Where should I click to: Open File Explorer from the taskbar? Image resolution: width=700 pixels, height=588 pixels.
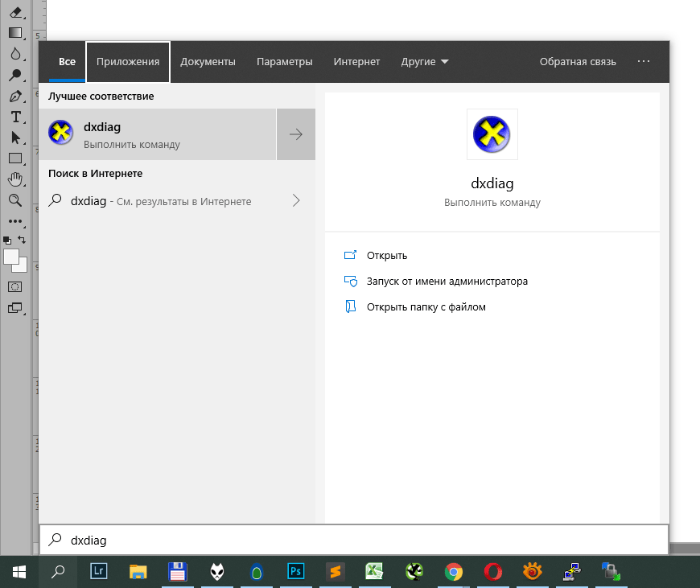coord(138,572)
